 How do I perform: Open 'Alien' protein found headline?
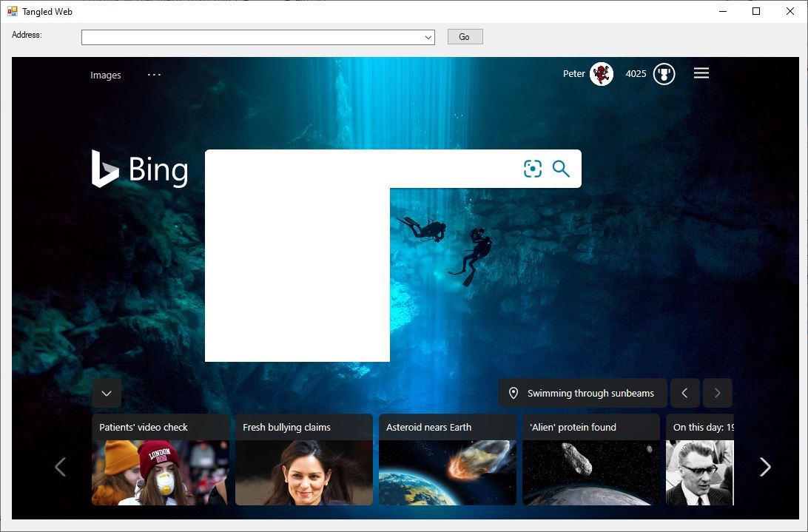pos(573,428)
